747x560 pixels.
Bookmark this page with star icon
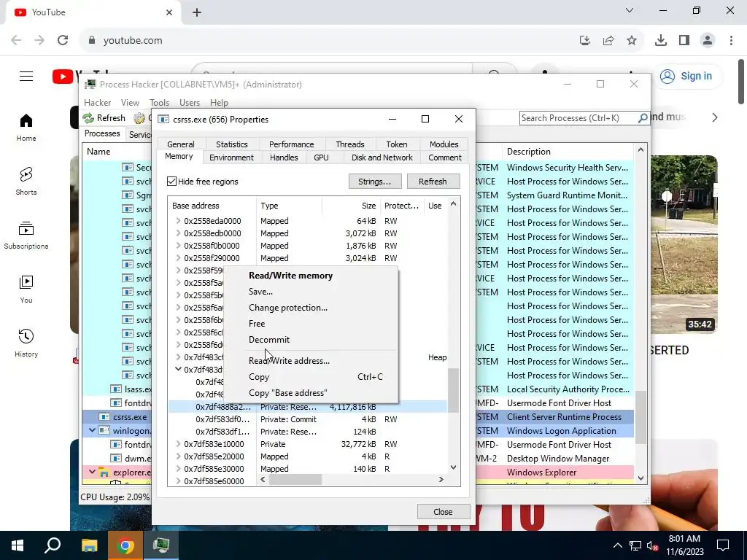(x=632, y=41)
